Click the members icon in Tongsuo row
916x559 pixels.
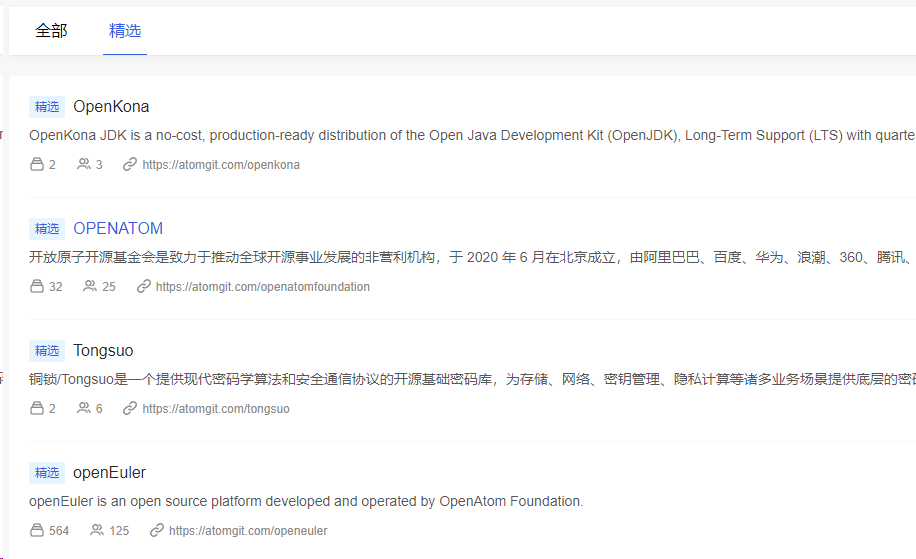pyautogui.click(x=84, y=409)
